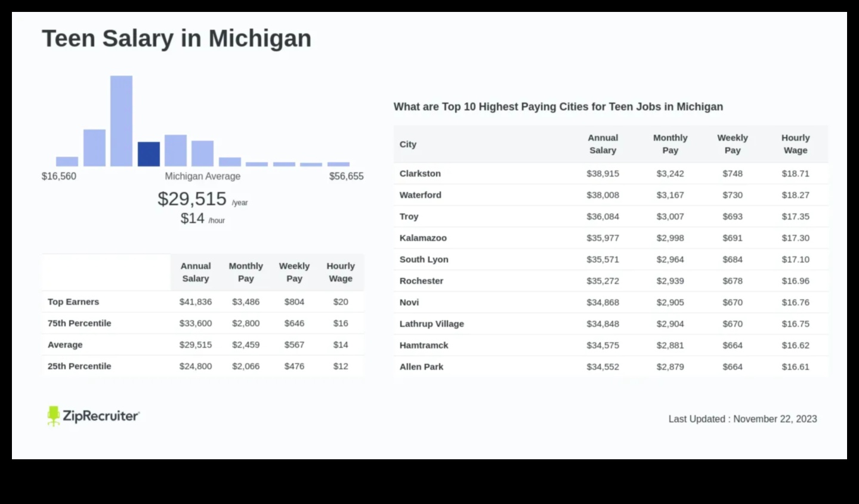The image size is (859, 504).
Task: Select Novi hourly wage $16.76
Action: click(x=796, y=302)
